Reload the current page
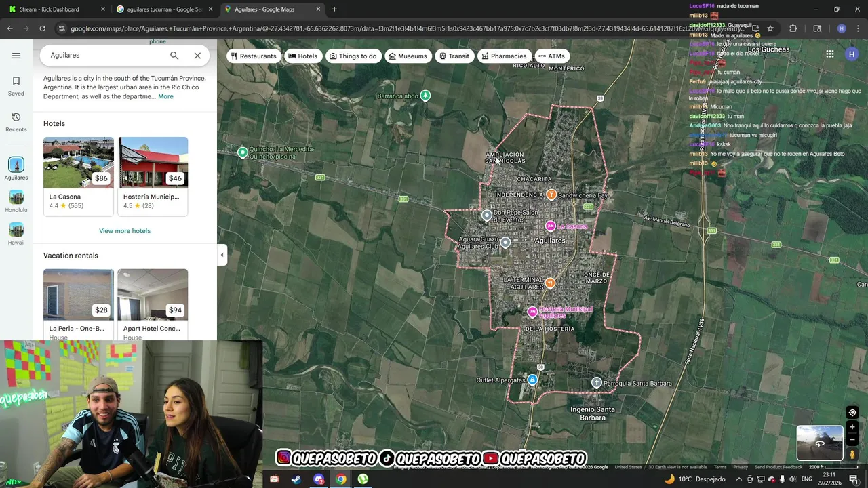The height and width of the screenshot is (488, 868). (42, 28)
